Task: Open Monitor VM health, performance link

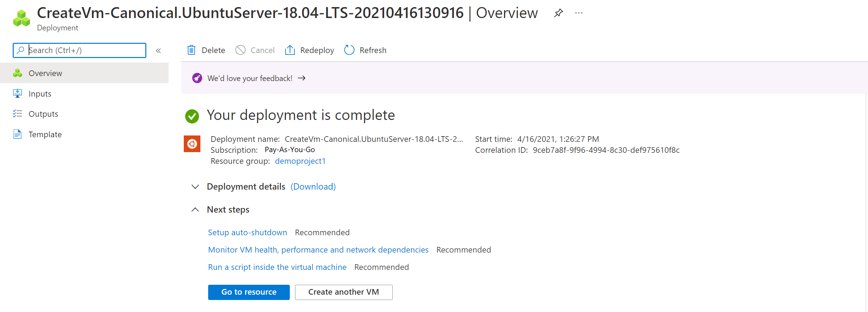Action: (x=318, y=250)
